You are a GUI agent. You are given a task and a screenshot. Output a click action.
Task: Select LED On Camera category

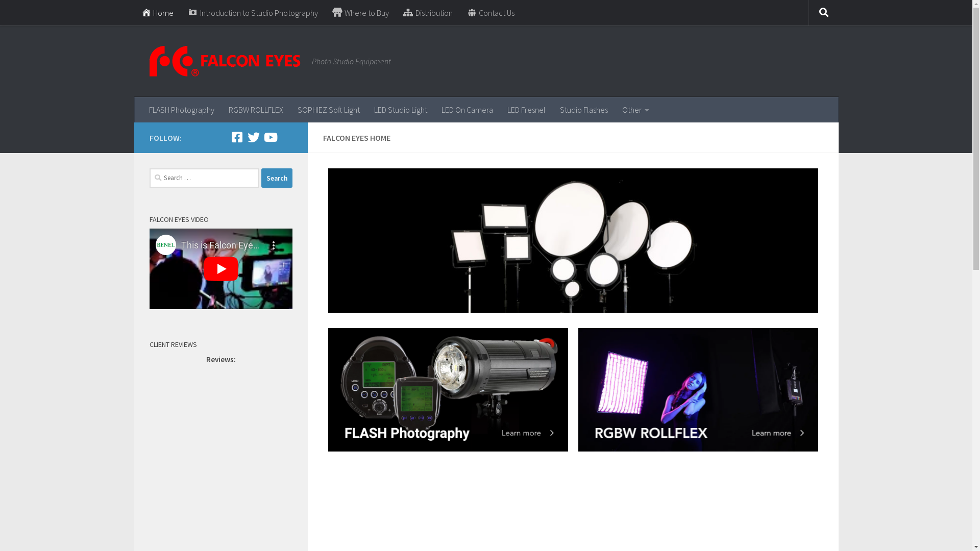pos(467,110)
